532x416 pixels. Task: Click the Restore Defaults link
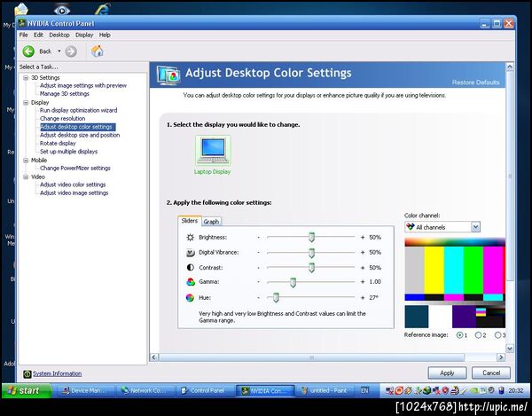click(x=475, y=82)
